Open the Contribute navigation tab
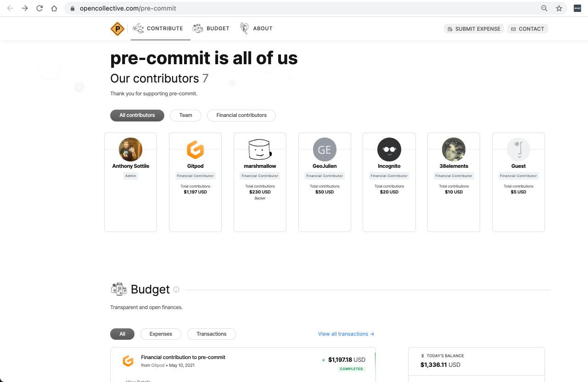 point(158,28)
